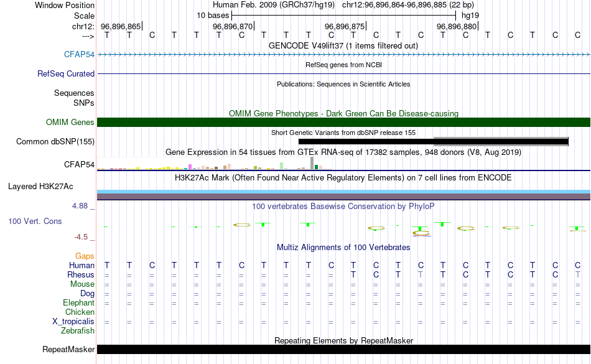Click the 96,896,865 position label
Screen dimensions: 591x364
click(x=121, y=26)
